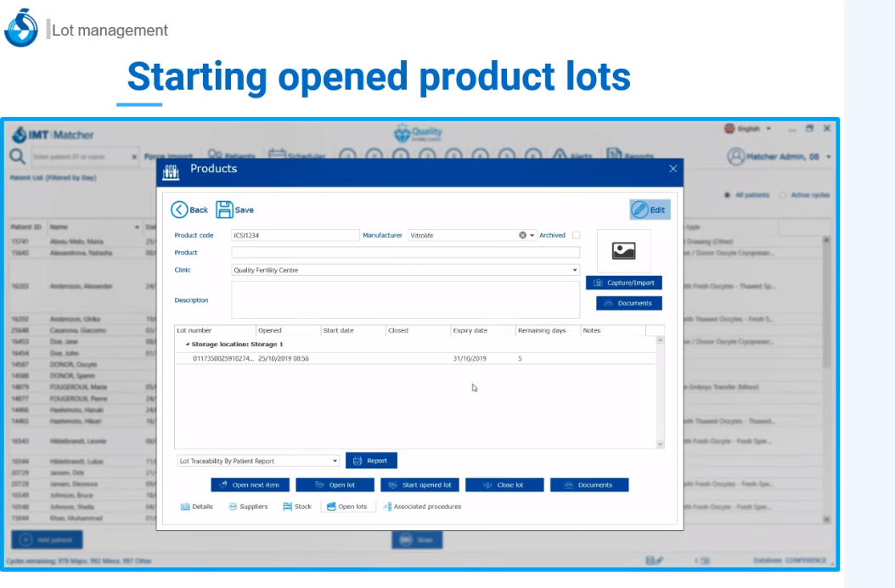
Task: Click the Back arrow icon
Action: point(179,210)
